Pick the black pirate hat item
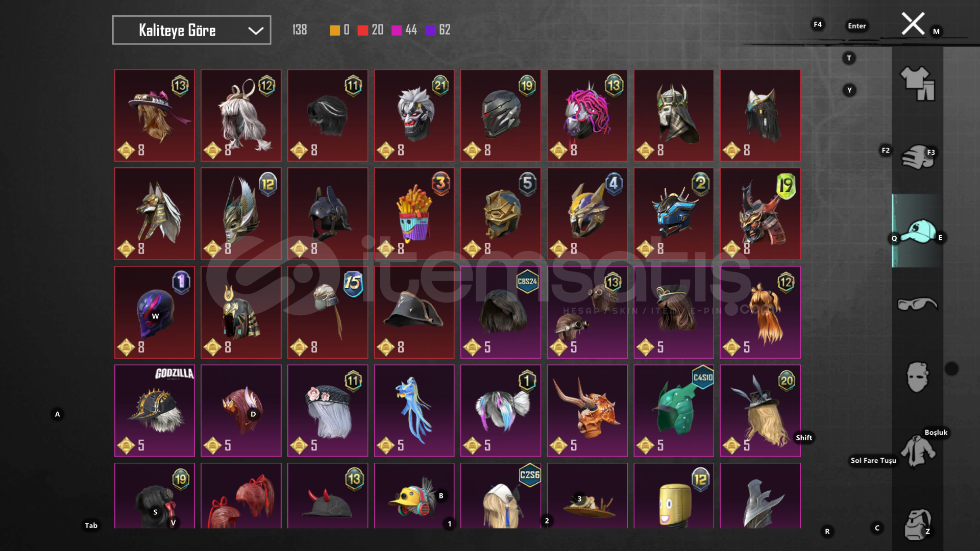 [414, 312]
